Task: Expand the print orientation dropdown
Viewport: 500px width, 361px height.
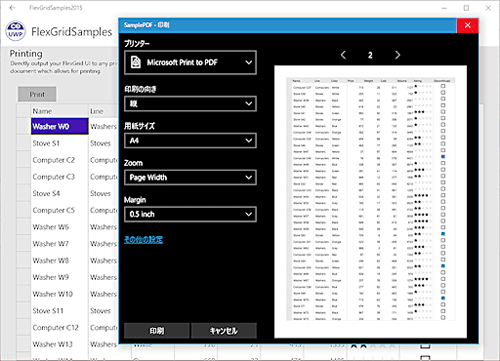Action: [190, 104]
